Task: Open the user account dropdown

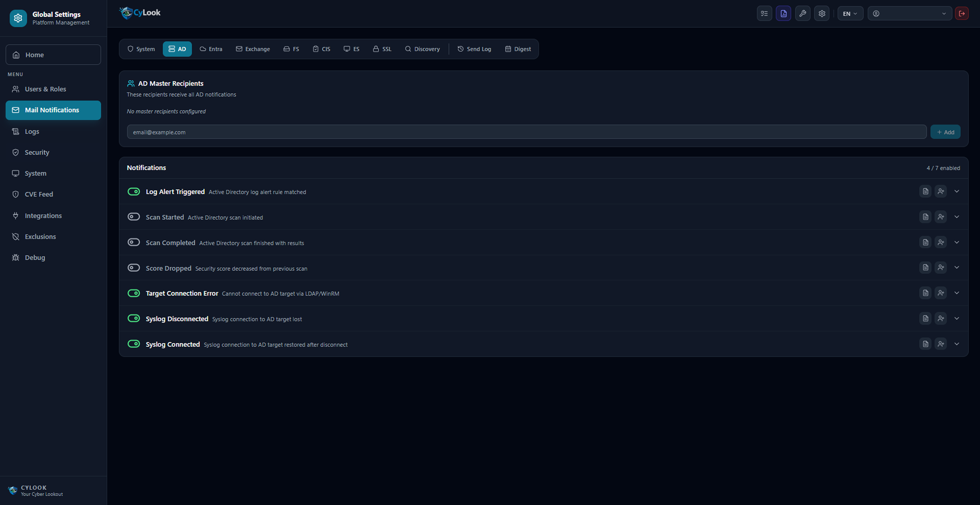Action: coord(910,14)
